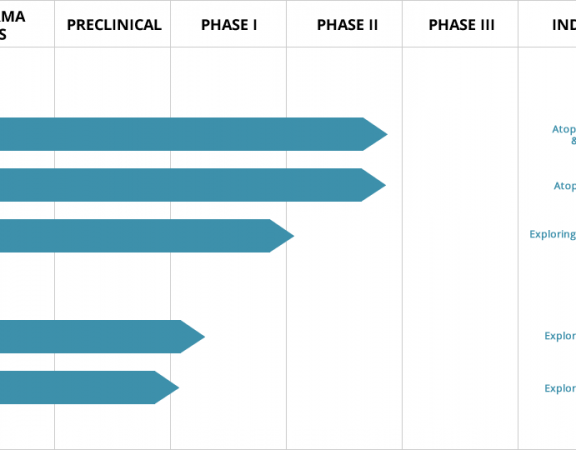Image resolution: width=576 pixels, height=450 pixels.
Task: Click the partially visible IND column header
Action: [x=564, y=25]
